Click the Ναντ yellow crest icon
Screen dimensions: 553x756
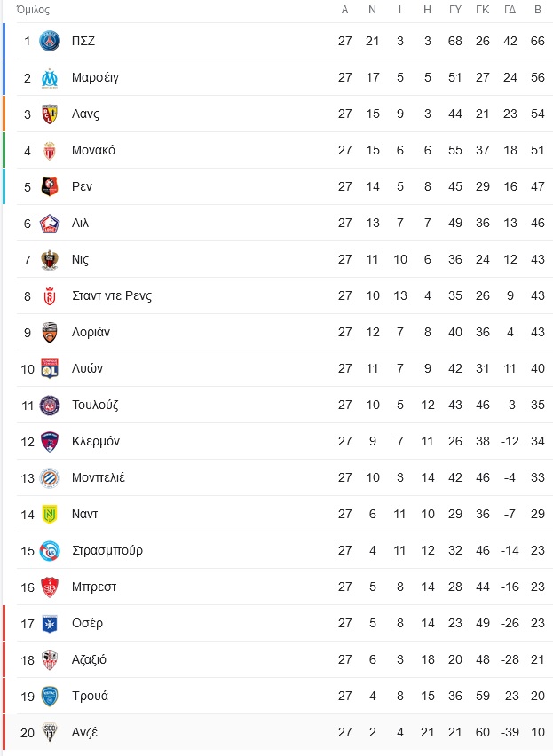pyautogui.click(x=50, y=514)
